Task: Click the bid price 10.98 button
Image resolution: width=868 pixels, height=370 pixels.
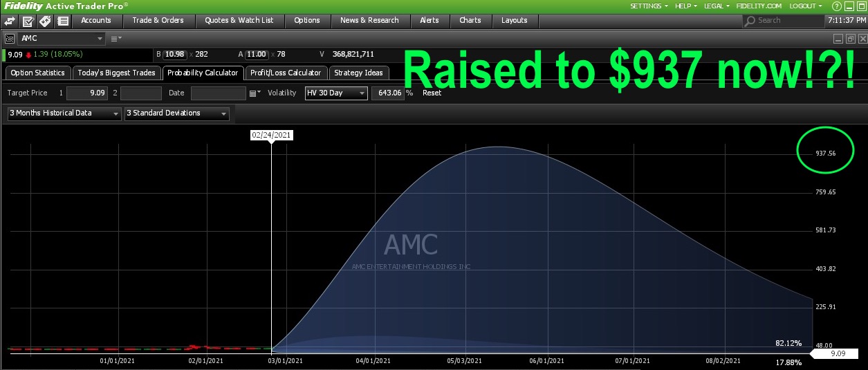Action: [x=175, y=54]
